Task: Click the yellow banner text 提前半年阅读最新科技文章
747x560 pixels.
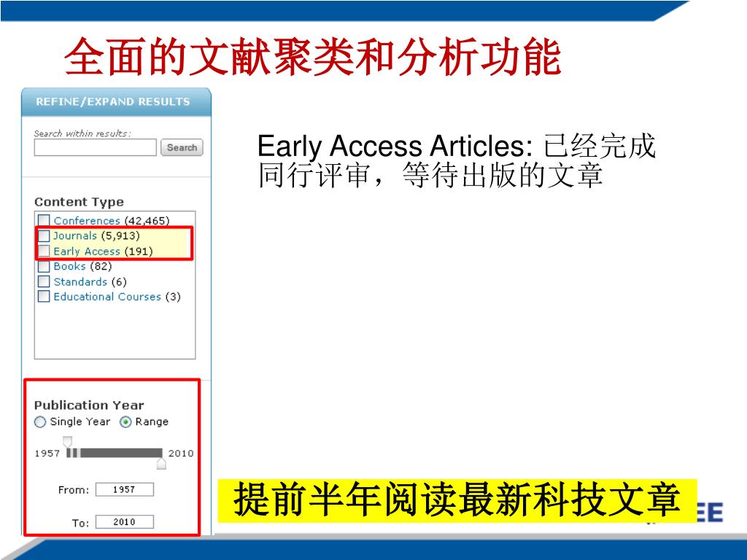Action: point(457,499)
